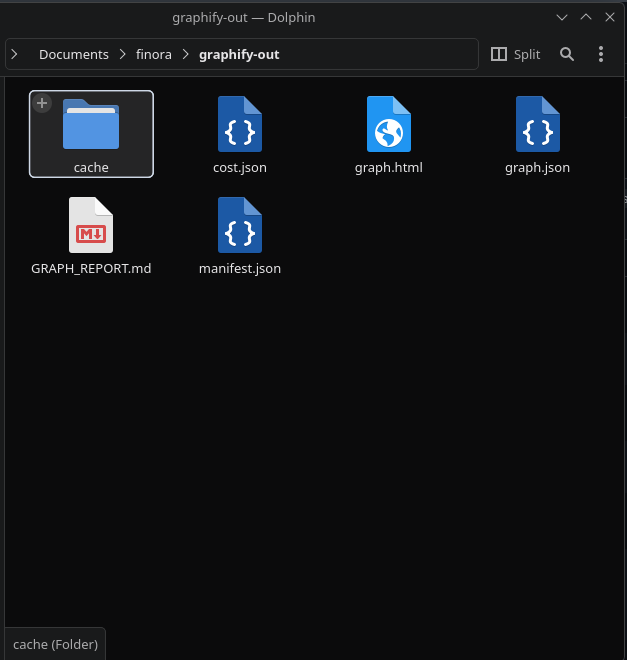
Task: Expand the leading breadcrumb chevron
Action: tap(14, 54)
